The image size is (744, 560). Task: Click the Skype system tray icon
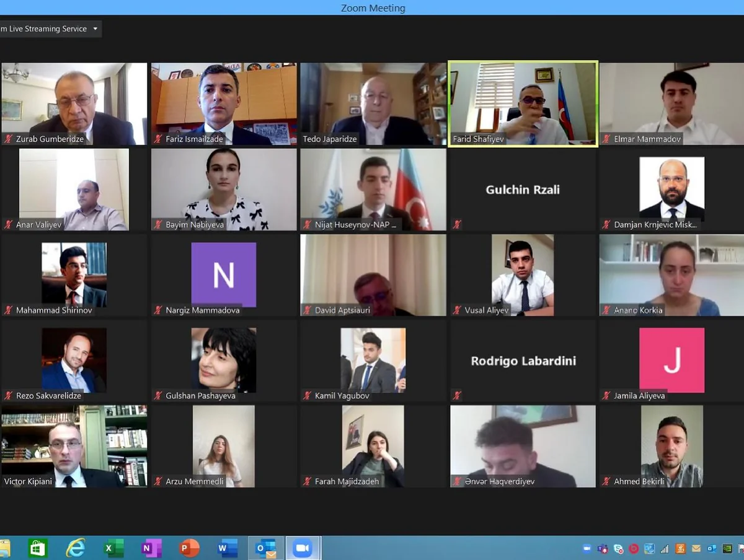618,549
